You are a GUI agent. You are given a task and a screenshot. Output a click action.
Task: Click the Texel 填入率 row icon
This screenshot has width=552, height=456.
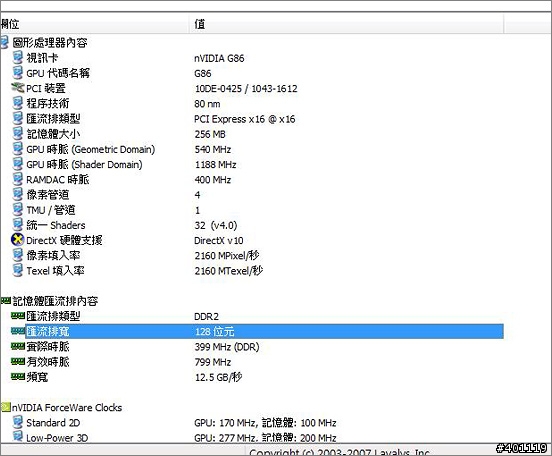tap(18, 270)
